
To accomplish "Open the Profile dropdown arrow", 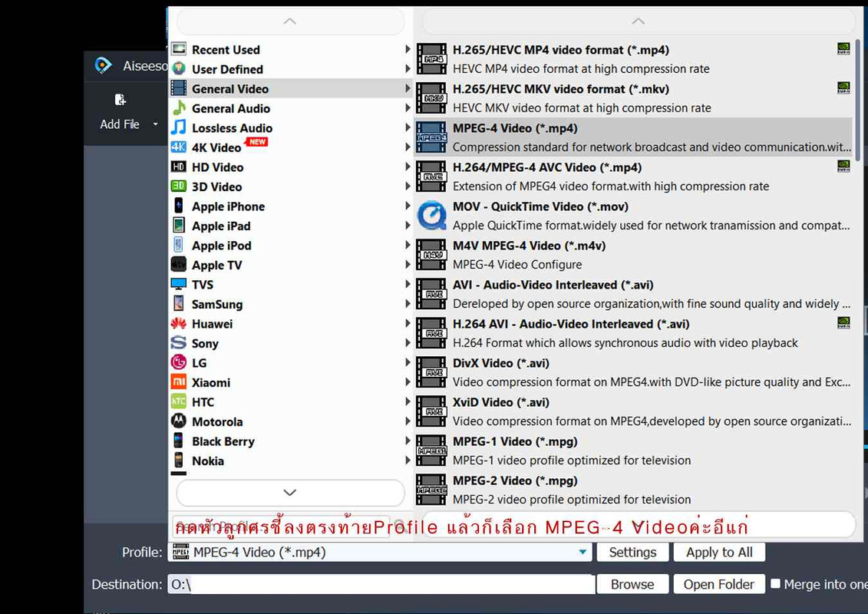I will (583, 552).
